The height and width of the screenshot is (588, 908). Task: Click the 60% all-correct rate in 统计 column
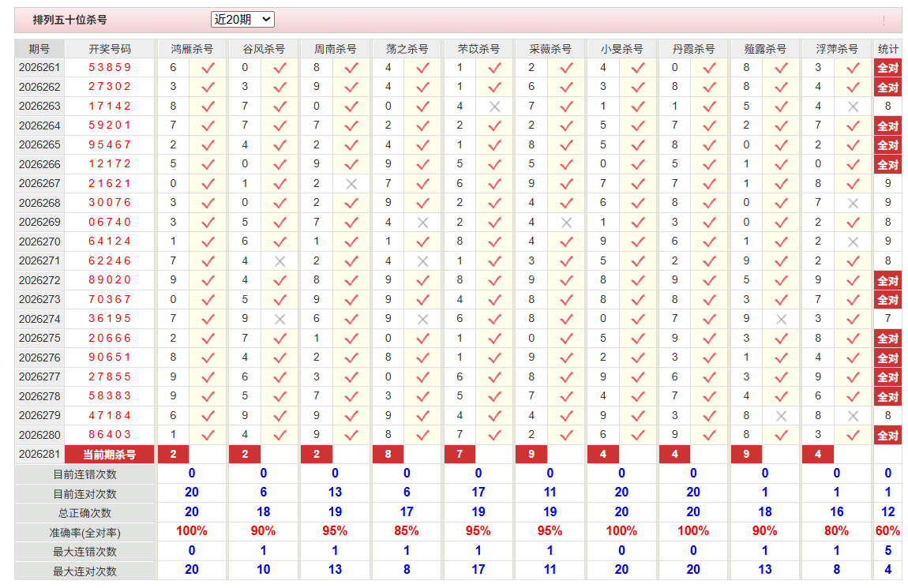pyautogui.click(x=887, y=531)
